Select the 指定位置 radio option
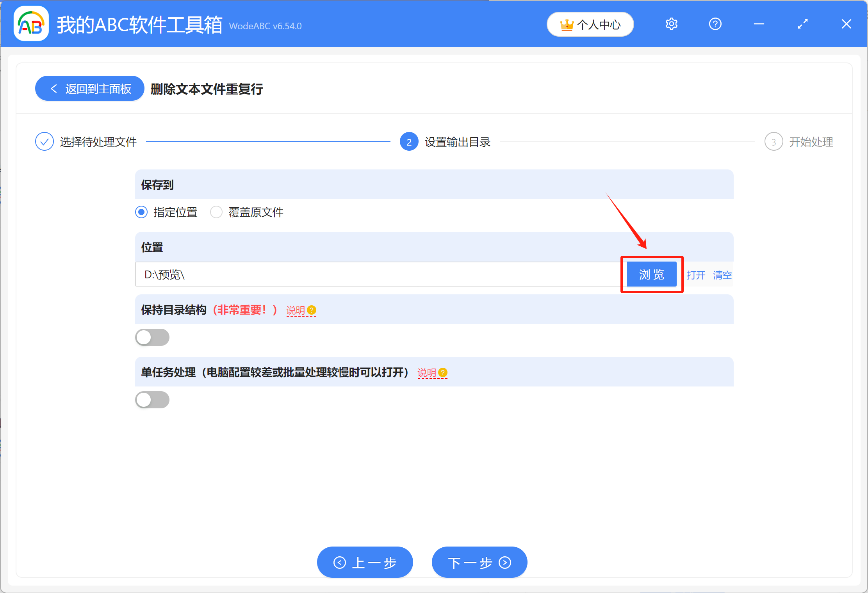The image size is (868, 593). point(141,212)
